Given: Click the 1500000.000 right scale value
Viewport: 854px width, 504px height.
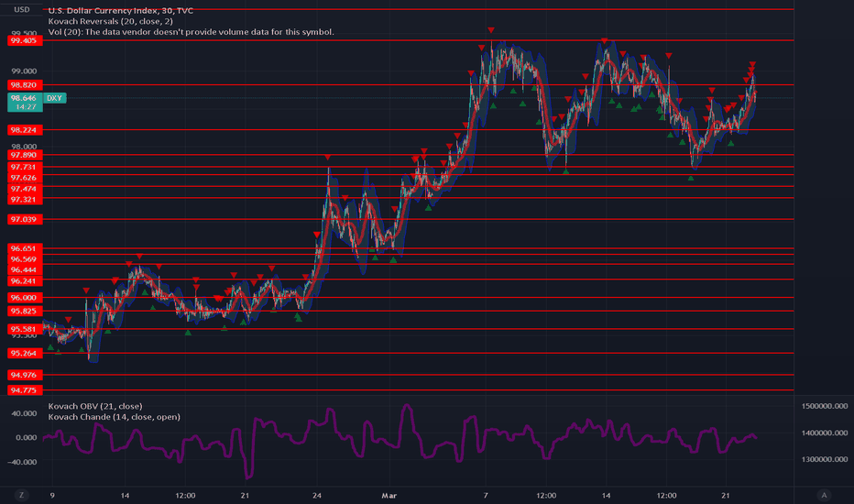Looking at the screenshot, I should click(x=825, y=406).
